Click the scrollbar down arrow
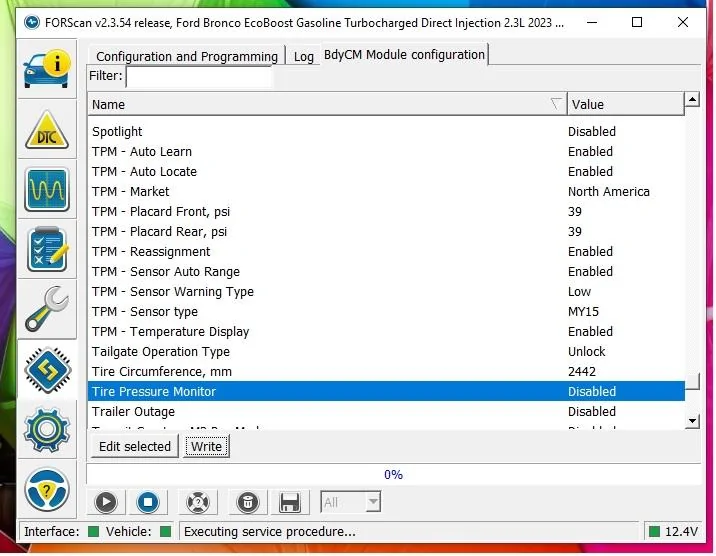Image resolution: width=716 pixels, height=556 pixels. (692, 420)
